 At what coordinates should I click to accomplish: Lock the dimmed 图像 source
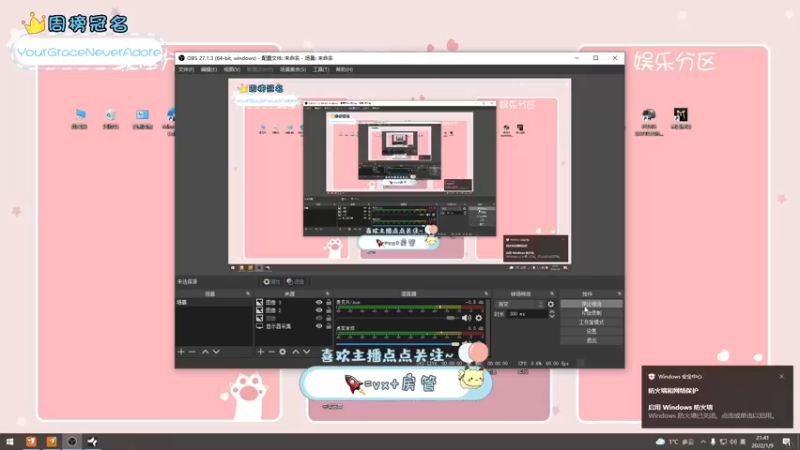pyautogui.click(x=329, y=318)
